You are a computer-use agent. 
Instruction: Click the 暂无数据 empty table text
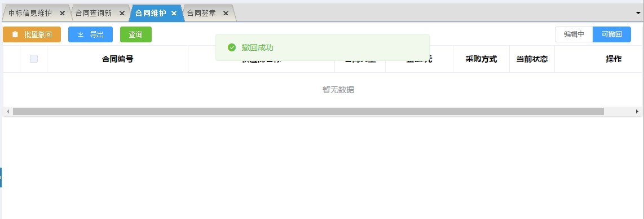(x=338, y=90)
